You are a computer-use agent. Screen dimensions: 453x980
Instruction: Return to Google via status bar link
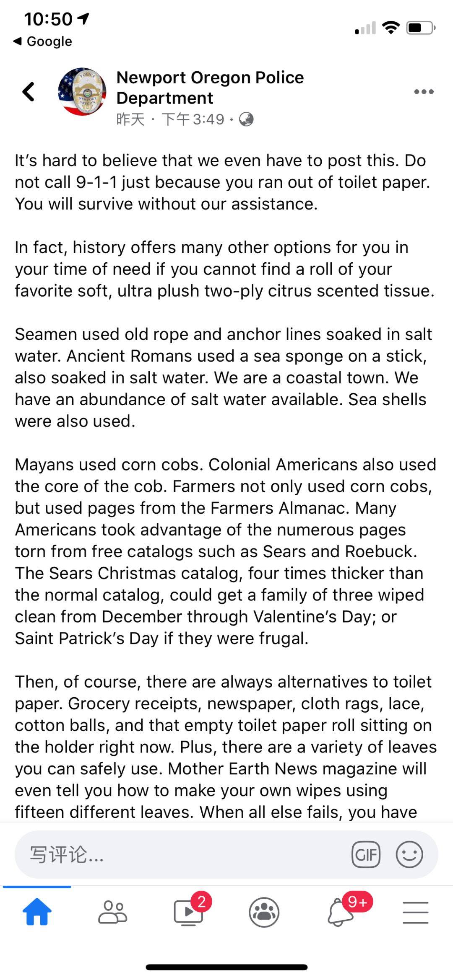click(43, 41)
